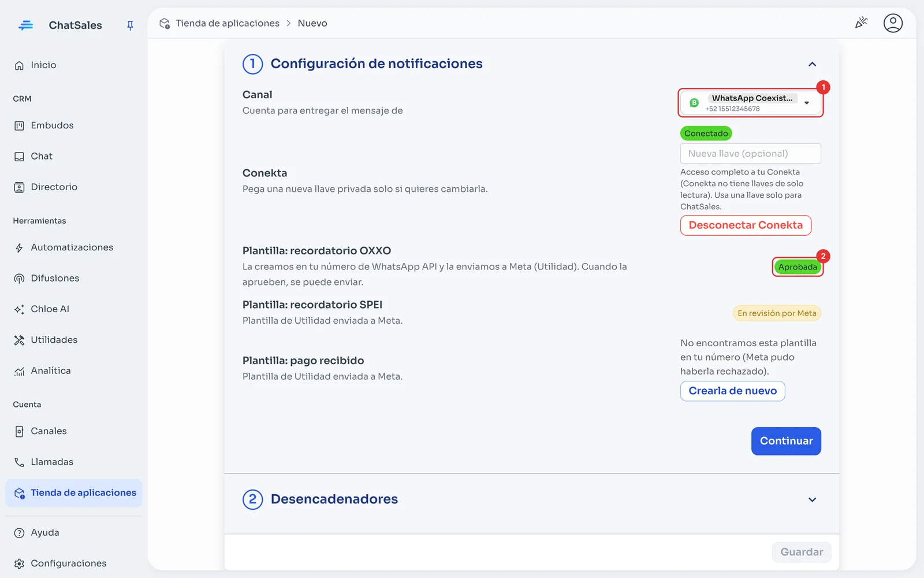Pin the sidebar with the pin icon
The height and width of the screenshot is (578, 924).
tap(130, 25)
